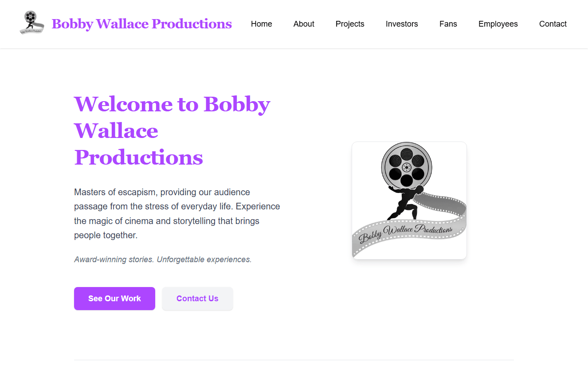
Task: Open the About page
Action: [x=303, y=24]
